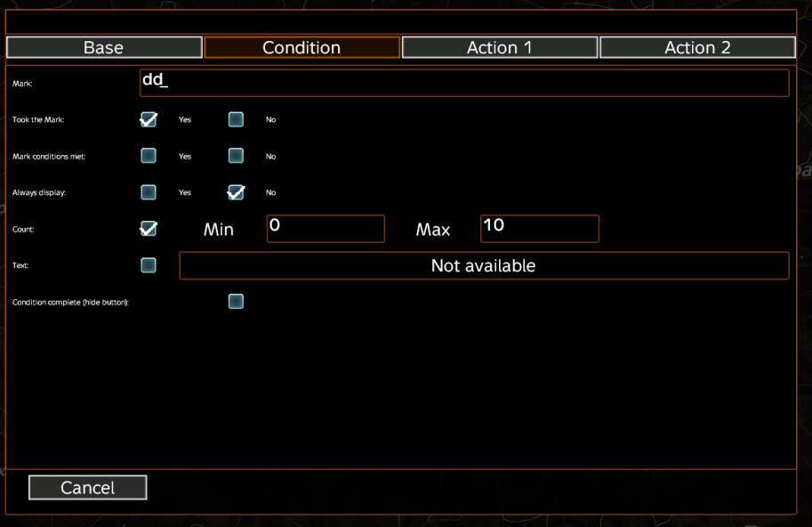The width and height of the screenshot is (812, 527).
Task: Click the Min value field
Action: coord(326,229)
